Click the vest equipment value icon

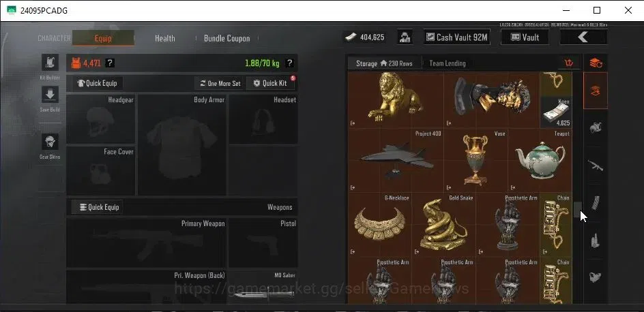click(x=76, y=63)
